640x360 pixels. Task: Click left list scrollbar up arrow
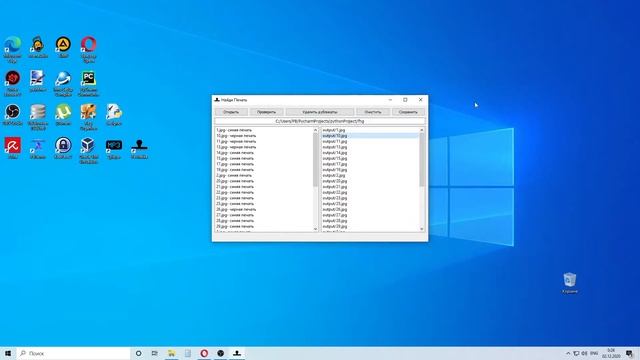(x=316, y=130)
